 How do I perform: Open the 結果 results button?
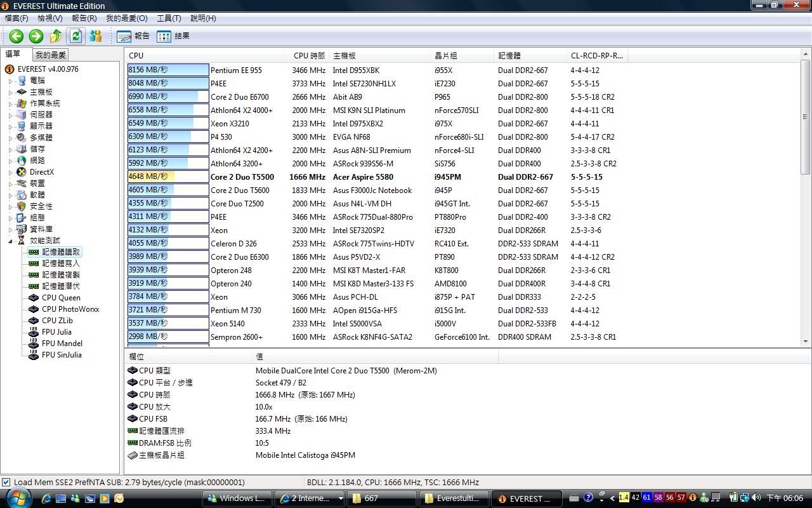(173, 36)
